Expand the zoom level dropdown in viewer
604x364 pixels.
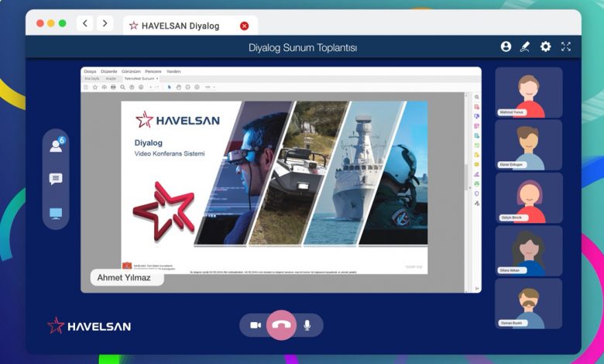(210, 88)
